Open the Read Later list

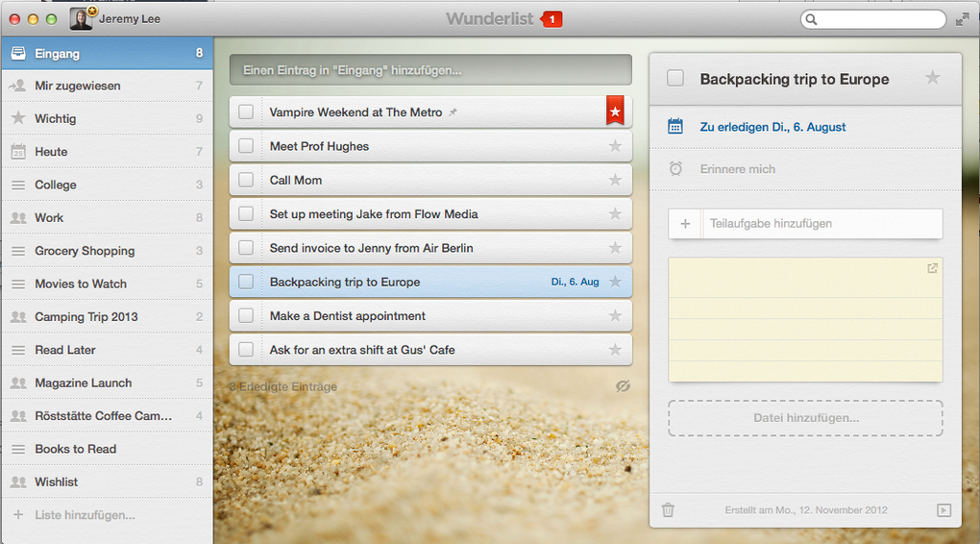(107, 350)
